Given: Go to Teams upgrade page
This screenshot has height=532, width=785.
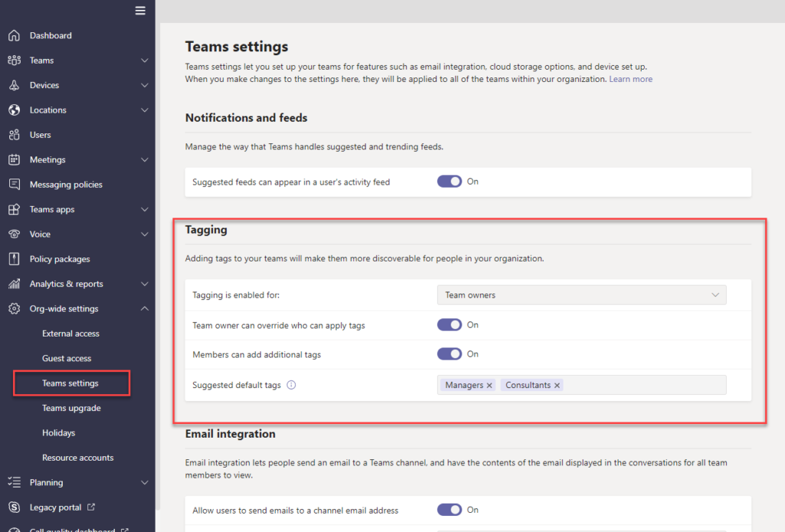Looking at the screenshot, I should point(71,408).
